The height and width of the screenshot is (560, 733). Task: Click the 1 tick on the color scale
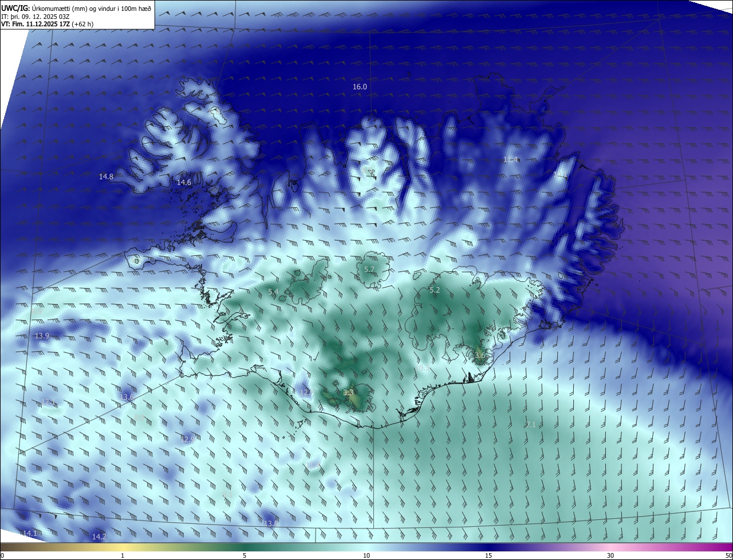(x=123, y=555)
